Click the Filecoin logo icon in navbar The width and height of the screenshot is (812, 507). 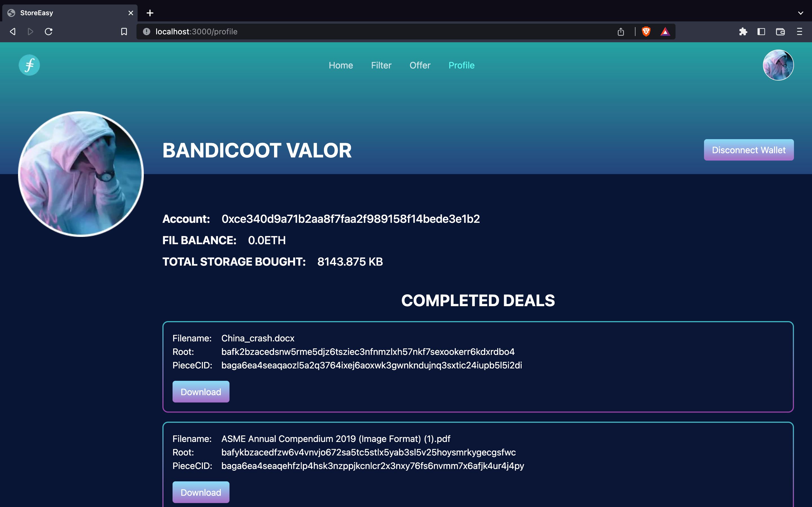click(30, 65)
